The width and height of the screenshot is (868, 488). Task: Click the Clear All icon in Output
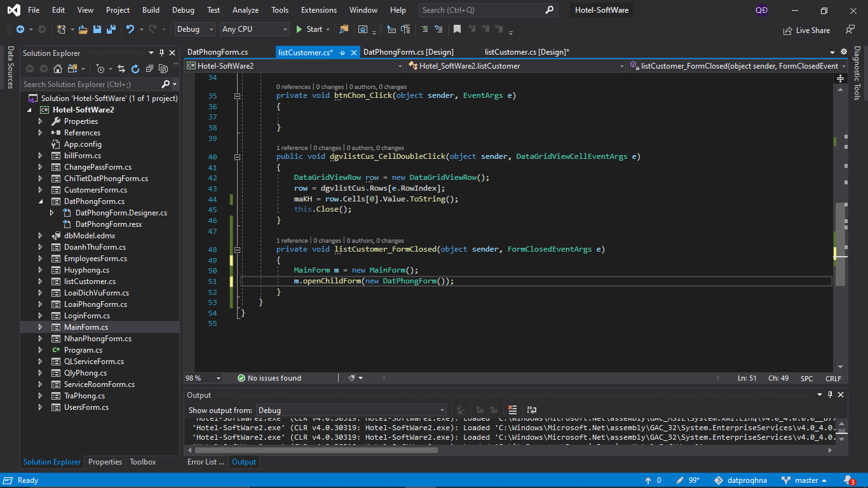pos(513,410)
